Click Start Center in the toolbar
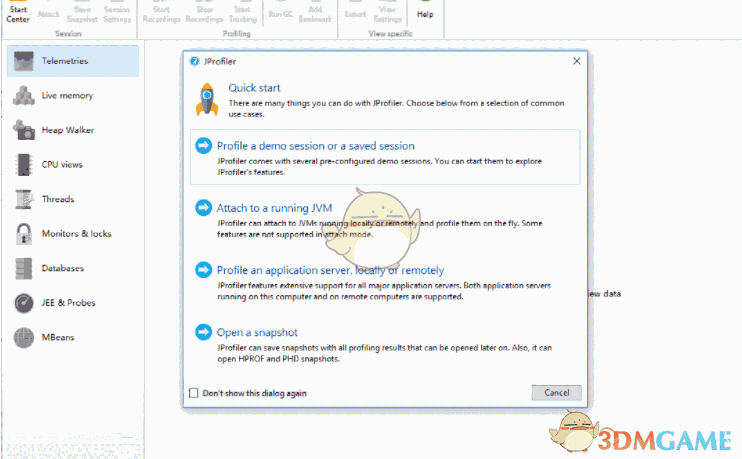The height and width of the screenshot is (459, 742). click(18, 13)
